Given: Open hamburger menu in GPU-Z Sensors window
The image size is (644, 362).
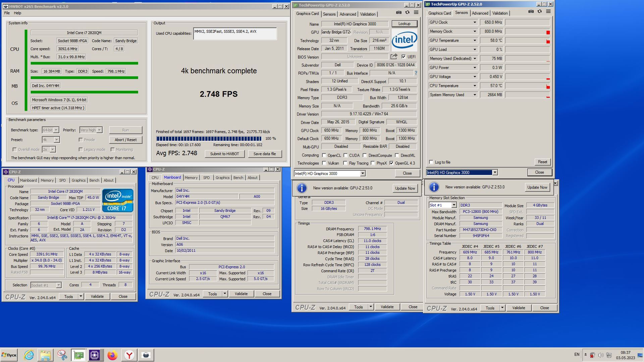Looking at the screenshot, I should click(548, 11).
